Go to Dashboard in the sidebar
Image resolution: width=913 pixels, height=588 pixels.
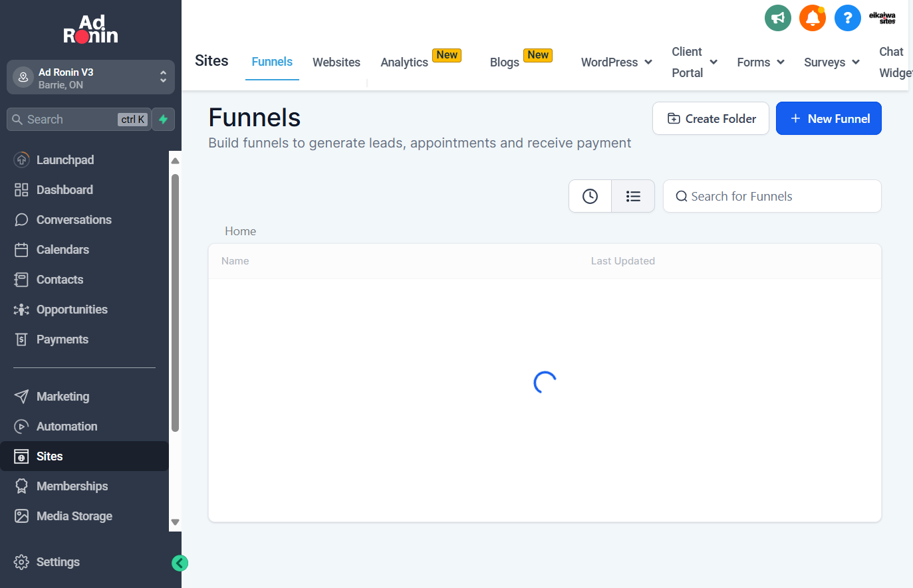point(84,190)
